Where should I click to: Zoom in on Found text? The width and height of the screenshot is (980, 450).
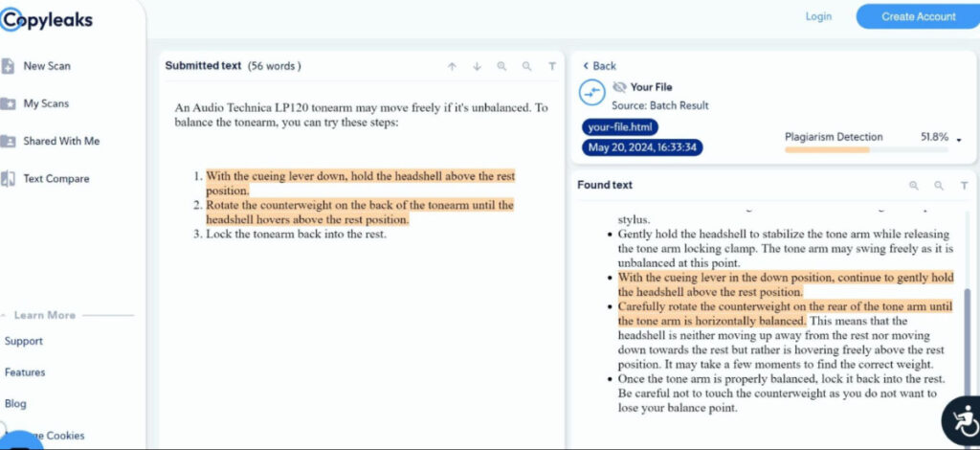point(914,185)
